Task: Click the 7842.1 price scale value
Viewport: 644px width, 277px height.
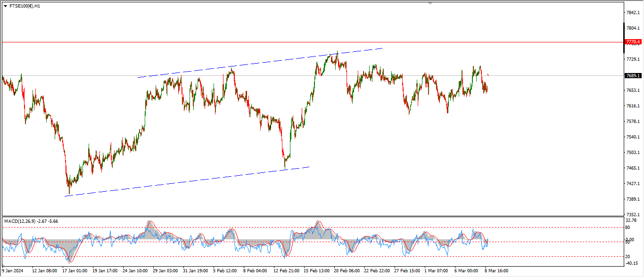Action: tap(633, 13)
